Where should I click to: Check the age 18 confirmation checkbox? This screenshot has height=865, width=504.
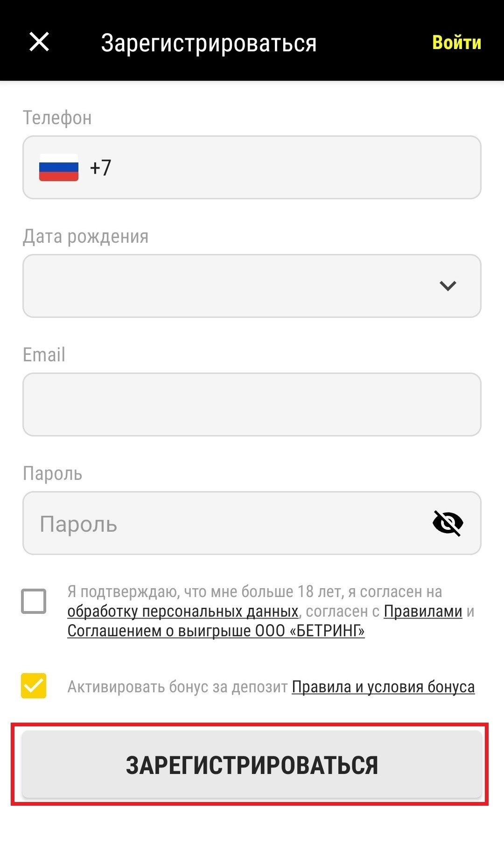tap(34, 601)
